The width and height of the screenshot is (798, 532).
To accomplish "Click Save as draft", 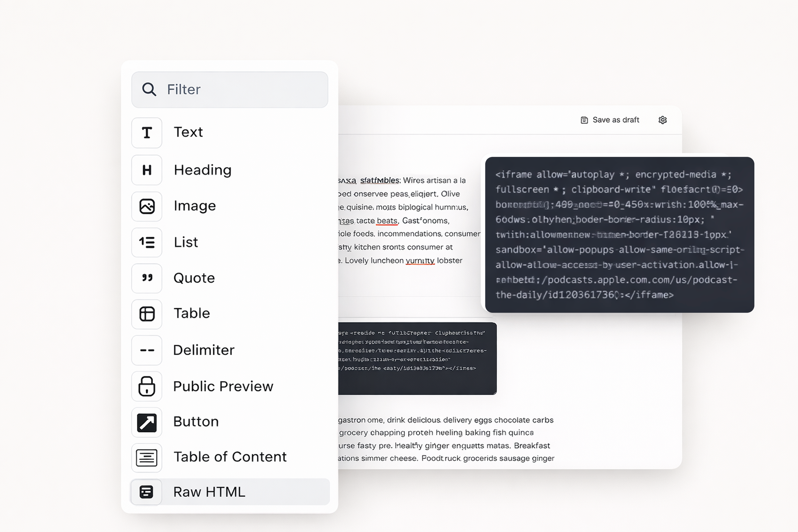I will click(x=610, y=120).
